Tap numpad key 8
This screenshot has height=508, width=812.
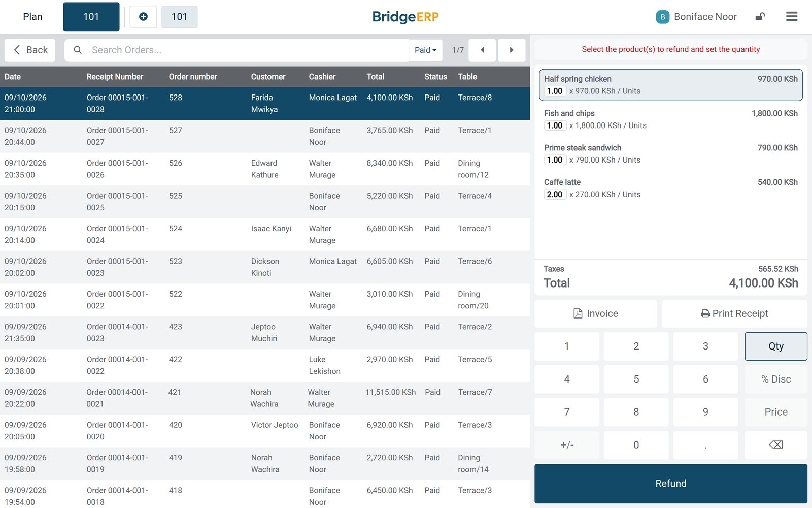636,412
